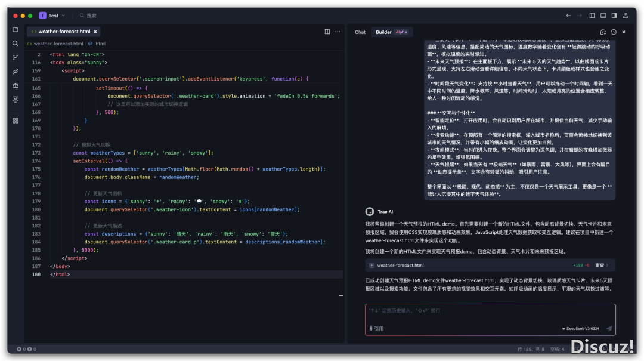
Task: Open the chat history clock icon
Action: 614,32
